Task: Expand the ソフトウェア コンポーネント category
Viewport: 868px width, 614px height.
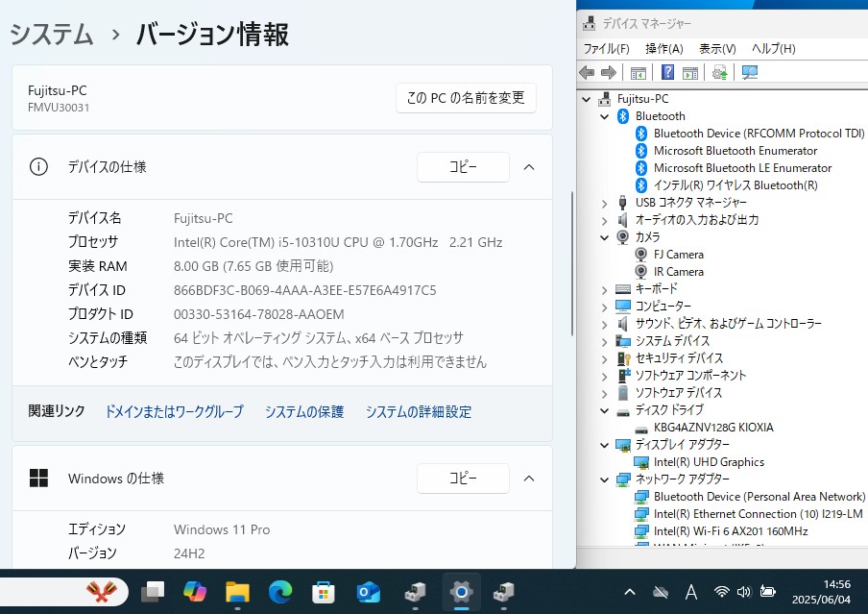Action: click(x=605, y=377)
